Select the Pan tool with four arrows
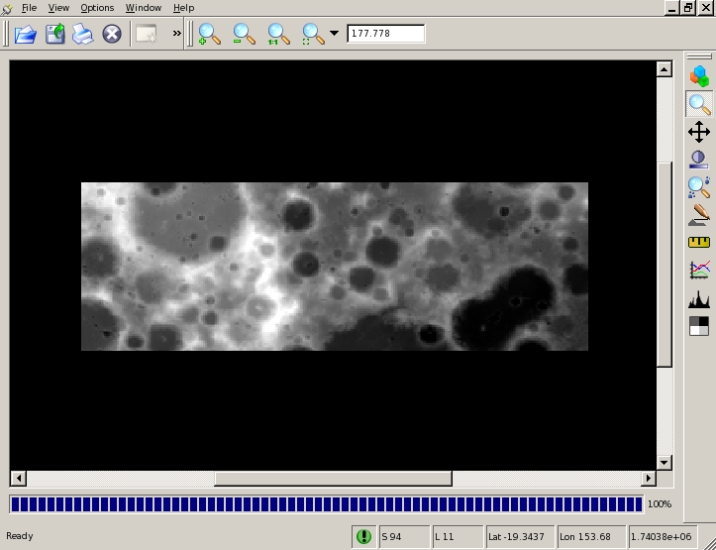The height and width of the screenshot is (550, 716). point(699,132)
